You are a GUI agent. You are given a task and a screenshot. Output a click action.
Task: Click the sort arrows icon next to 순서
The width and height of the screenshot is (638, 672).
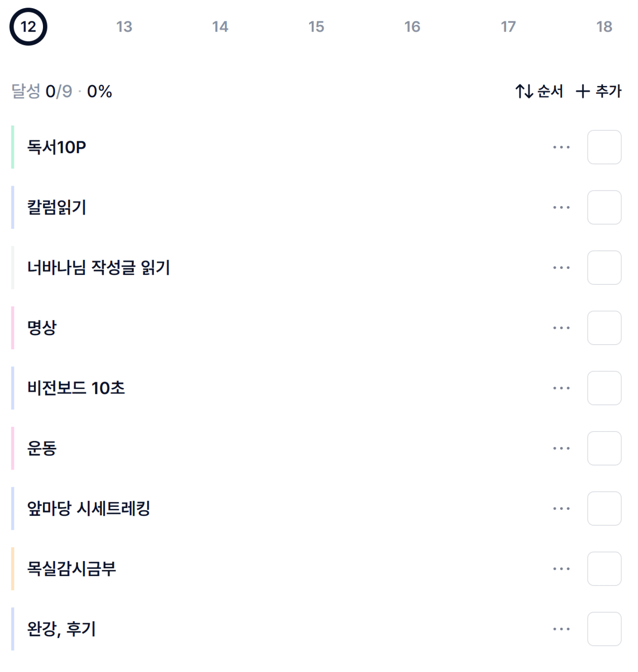tap(524, 91)
